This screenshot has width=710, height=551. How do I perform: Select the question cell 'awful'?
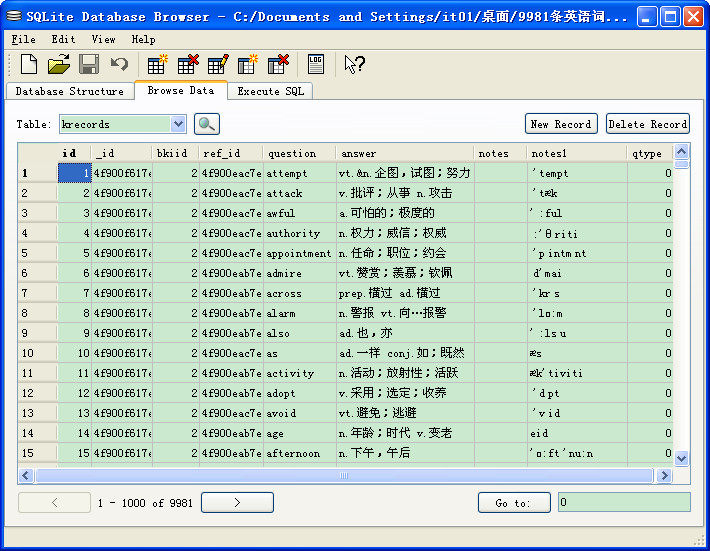tap(299, 213)
